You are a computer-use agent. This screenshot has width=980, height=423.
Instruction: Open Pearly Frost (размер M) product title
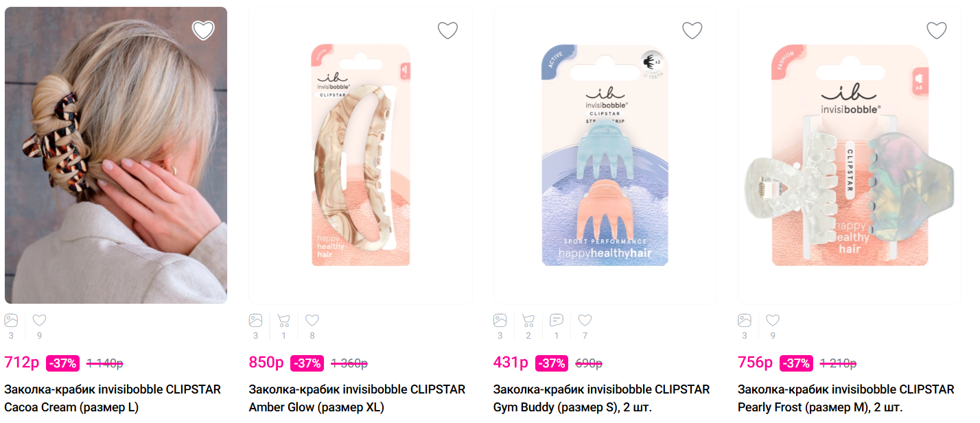pyautogui.click(x=845, y=398)
